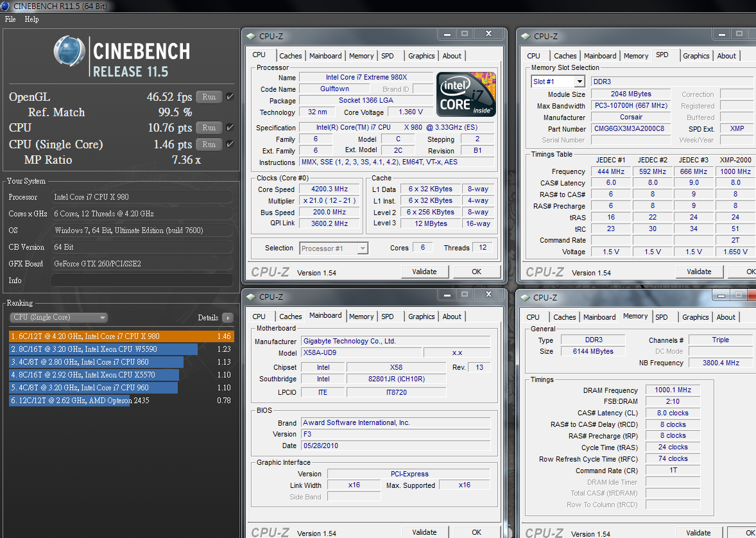Open the Processor #1 selection dropdown

pyautogui.click(x=362, y=248)
